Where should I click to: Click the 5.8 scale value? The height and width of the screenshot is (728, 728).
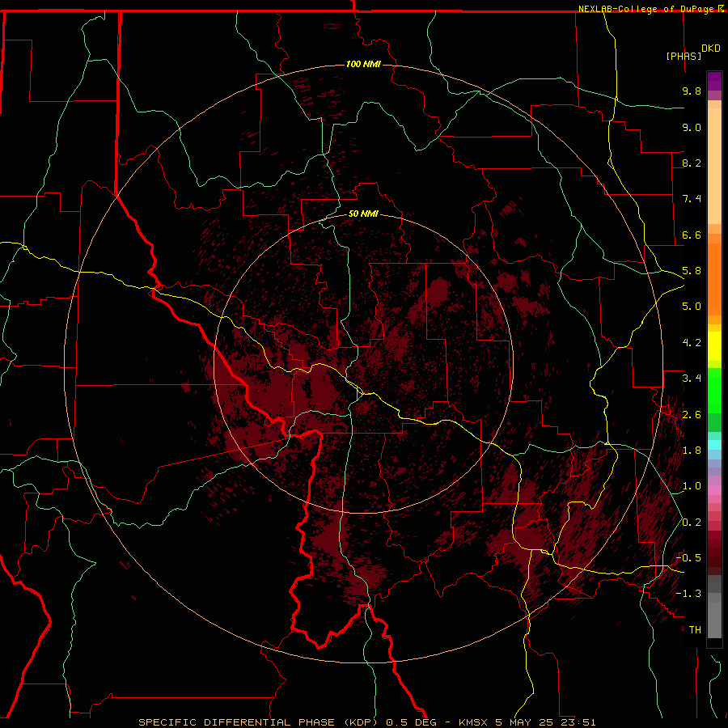tap(692, 271)
